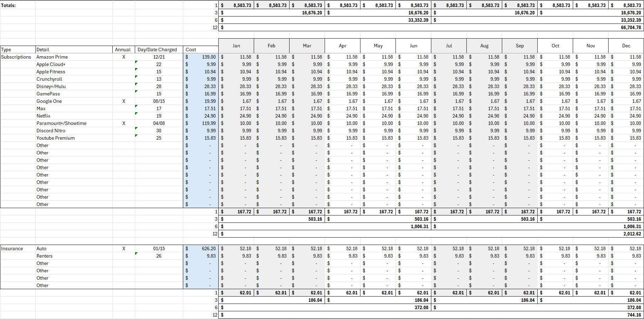Select the "Google One" detail cell

tap(74, 101)
